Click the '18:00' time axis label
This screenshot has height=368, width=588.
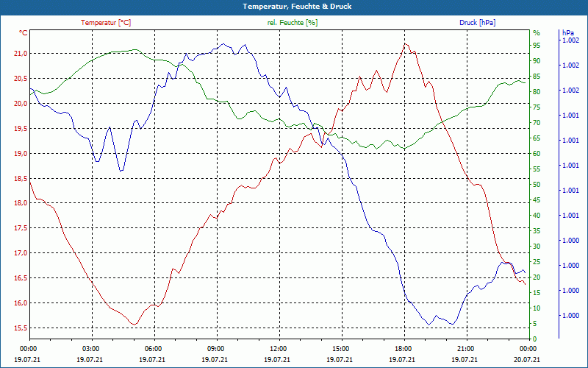(x=404, y=348)
